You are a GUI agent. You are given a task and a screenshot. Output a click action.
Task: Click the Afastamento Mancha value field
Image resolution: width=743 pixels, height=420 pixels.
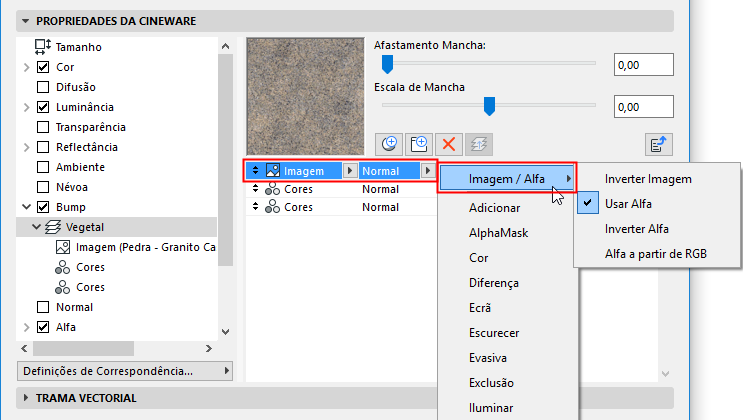[x=643, y=65]
